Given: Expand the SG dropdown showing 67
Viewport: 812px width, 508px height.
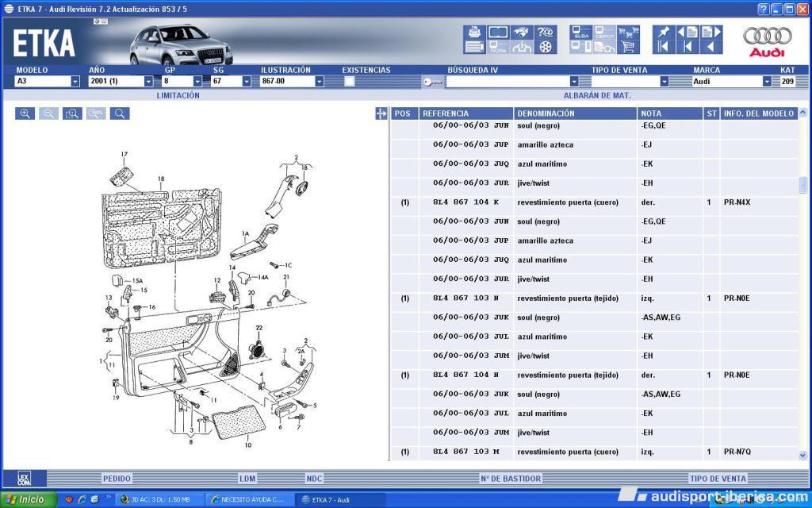Looking at the screenshot, I should point(247,82).
